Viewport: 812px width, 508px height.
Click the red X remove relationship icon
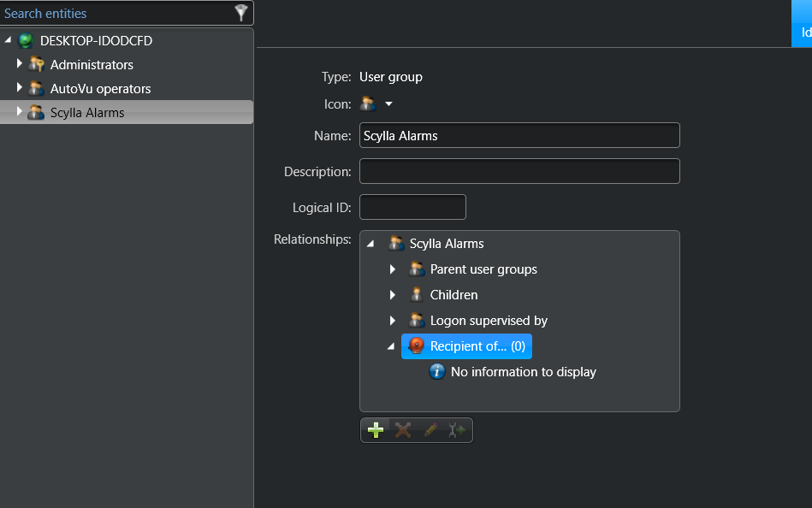(x=402, y=430)
